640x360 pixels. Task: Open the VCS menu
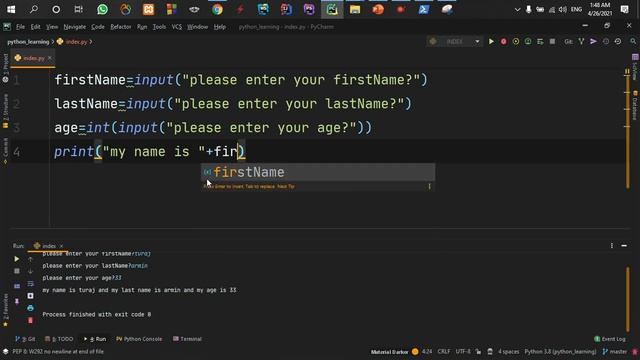pyautogui.click(x=177, y=27)
